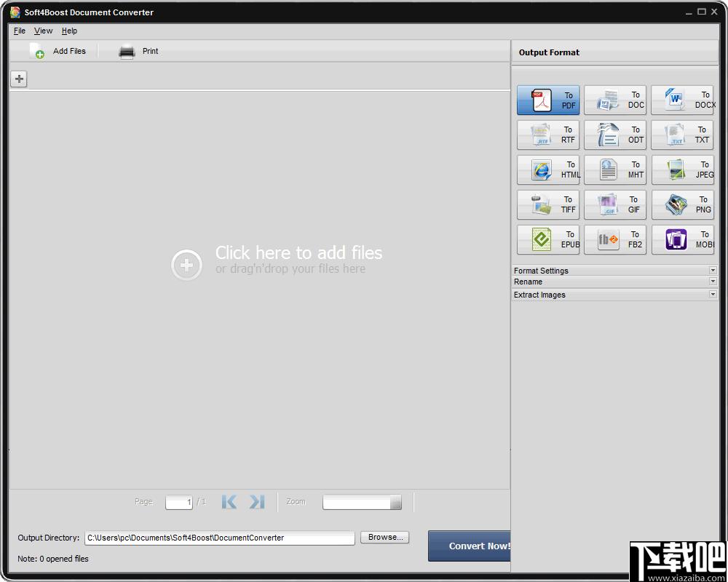Pick the To RTF output format

coord(548,135)
